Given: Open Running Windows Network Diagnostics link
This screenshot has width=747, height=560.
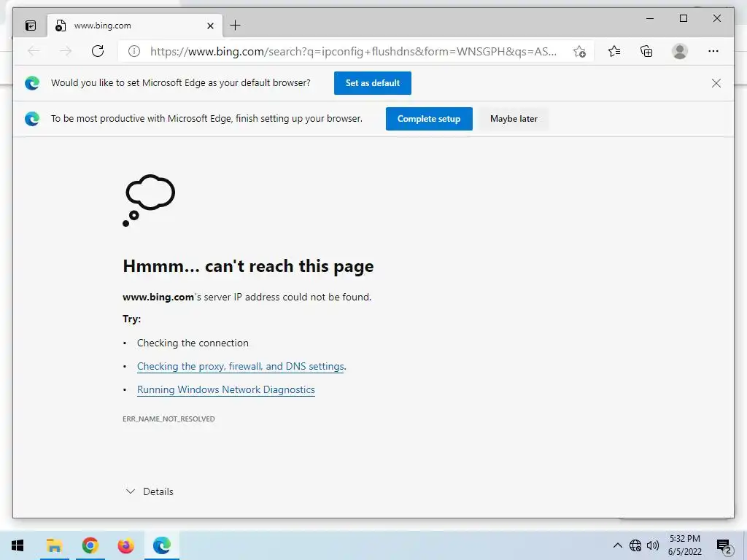Looking at the screenshot, I should [226, 389].
